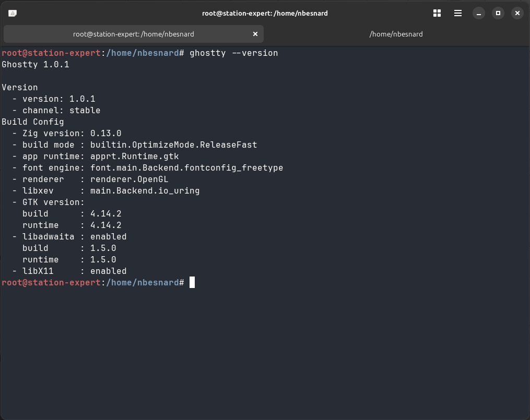This screenshot has height=420, width=530.
Task: Close the root@station-expert tab
Action: pyautogui.click(x=255, y=34)
